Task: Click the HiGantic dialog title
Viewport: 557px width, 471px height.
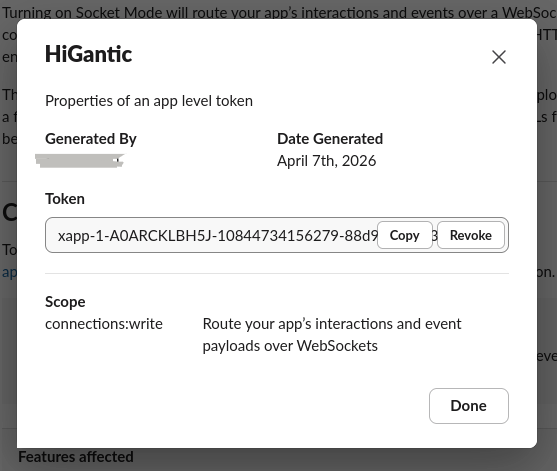Action: (x=88, y=54)
